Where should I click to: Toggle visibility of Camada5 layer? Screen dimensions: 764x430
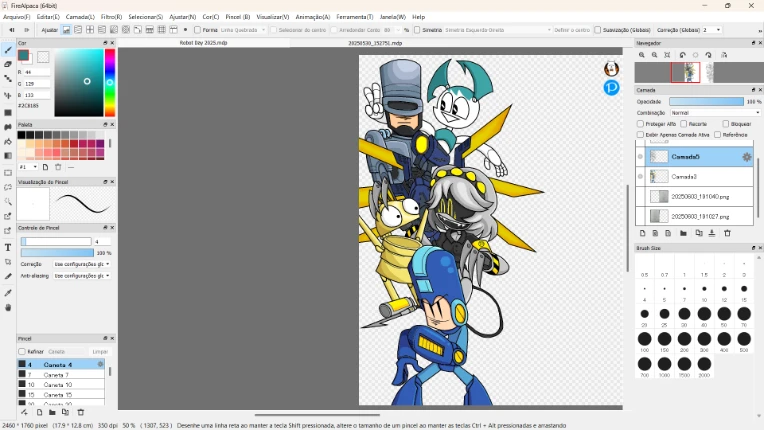640,157
